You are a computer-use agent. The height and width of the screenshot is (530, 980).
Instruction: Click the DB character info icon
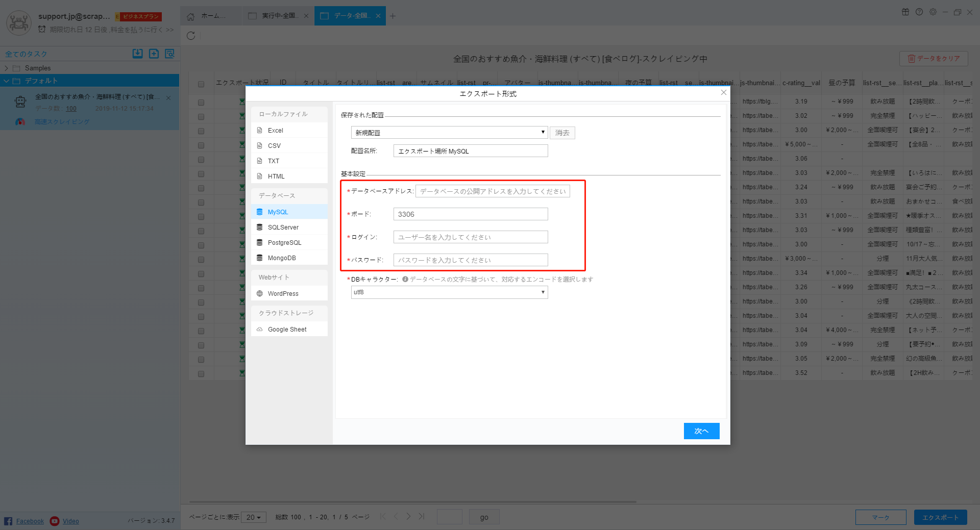click(x=405, y=279)
